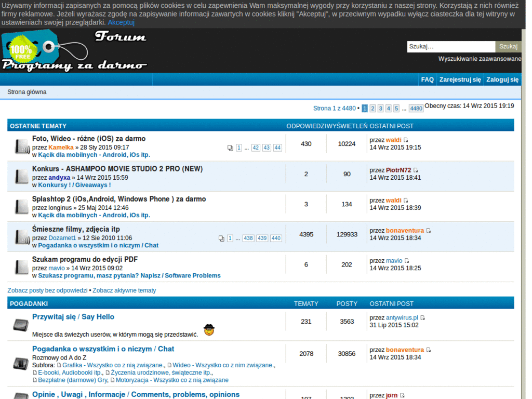This screenshot has width=532, height=399.
Task: Open Wyszukiwanie zaawansowane link
Action: [480, 59]
